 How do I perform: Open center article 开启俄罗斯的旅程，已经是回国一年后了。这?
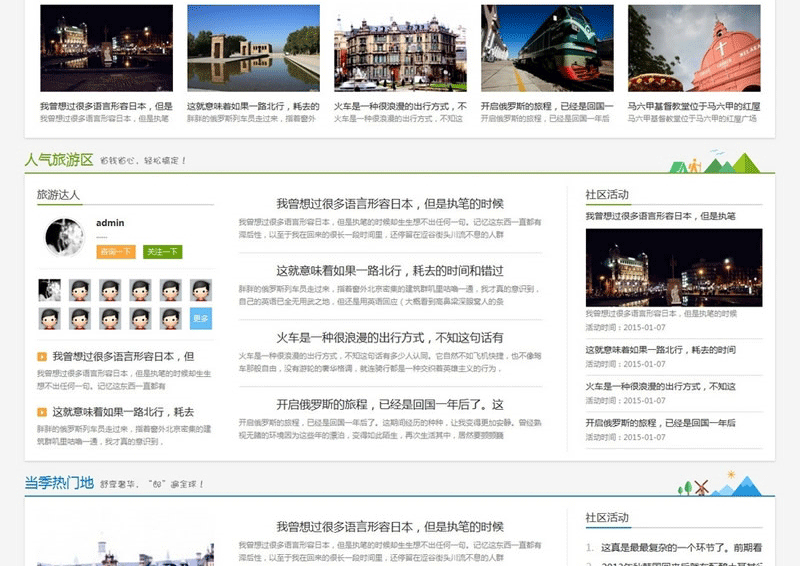[x=390, y=405]
